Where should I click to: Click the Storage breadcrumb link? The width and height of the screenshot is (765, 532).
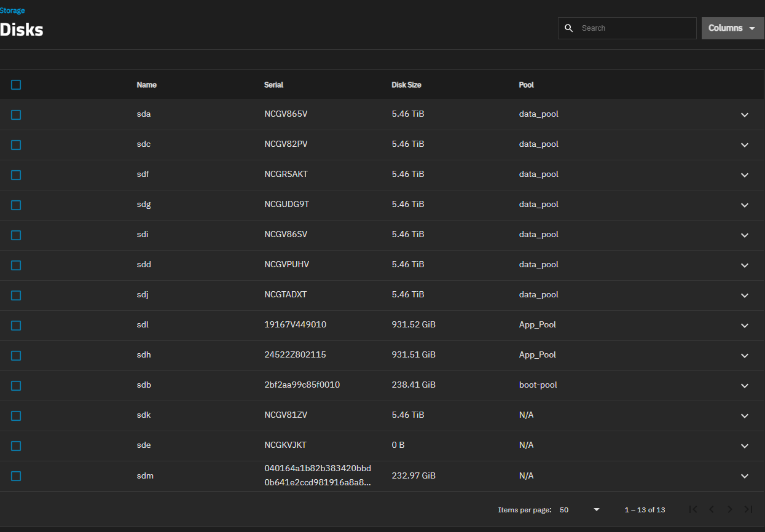(12, 10)
